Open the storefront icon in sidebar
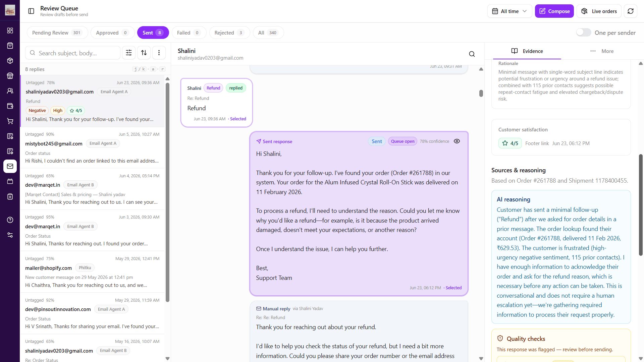 coord(10,76)
